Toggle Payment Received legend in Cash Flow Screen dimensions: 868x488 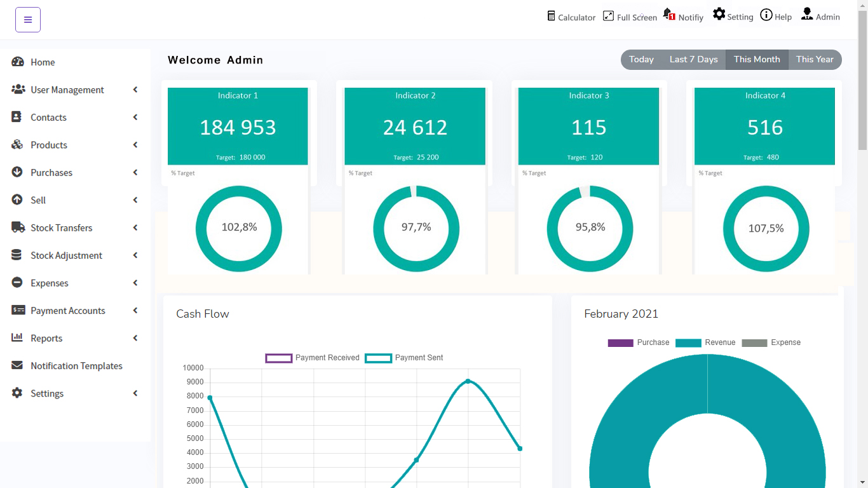(x=312, y=358)
